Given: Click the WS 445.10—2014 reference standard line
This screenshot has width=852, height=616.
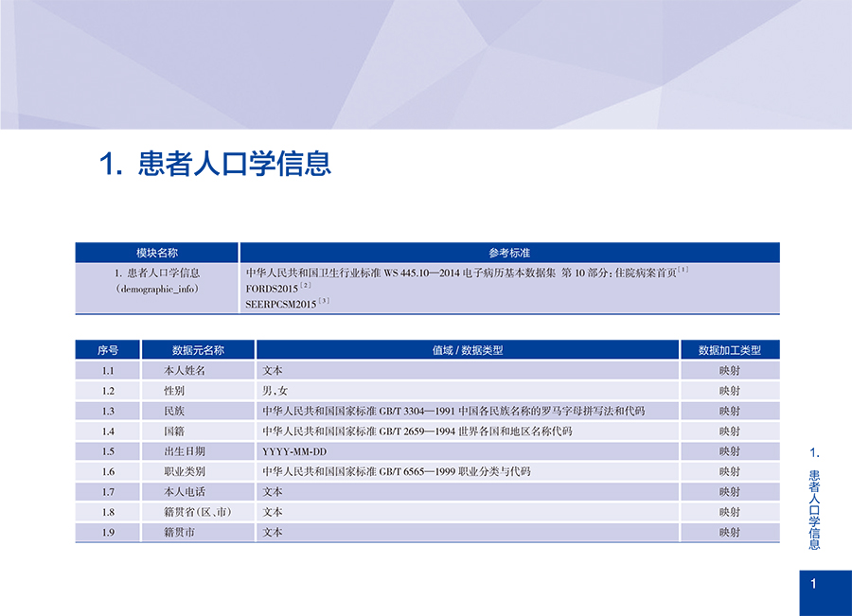Looking at the screenshot, I should coord(467,273).
